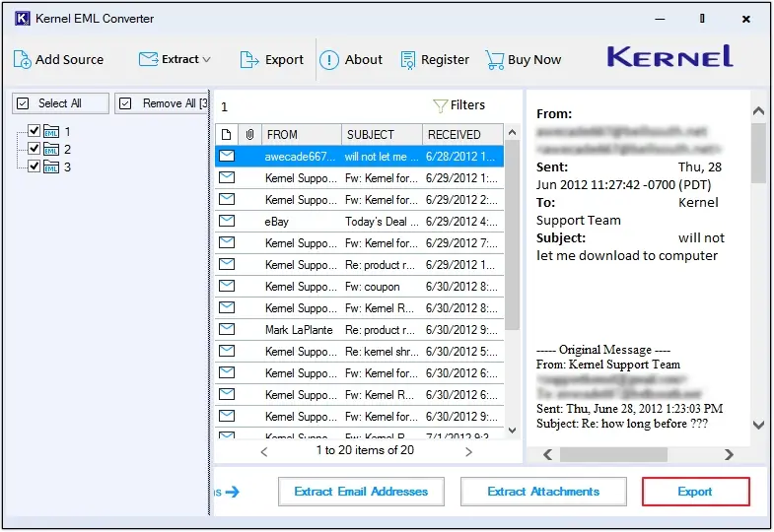The image size is (774, 532).
Task: Open the Extract dropdown menu
Action: [176, 60]
